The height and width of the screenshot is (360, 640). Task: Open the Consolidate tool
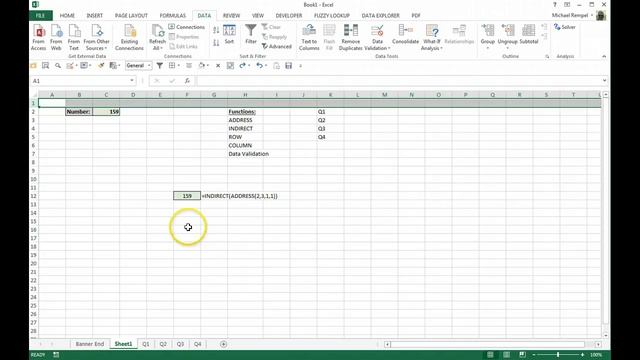405,35
